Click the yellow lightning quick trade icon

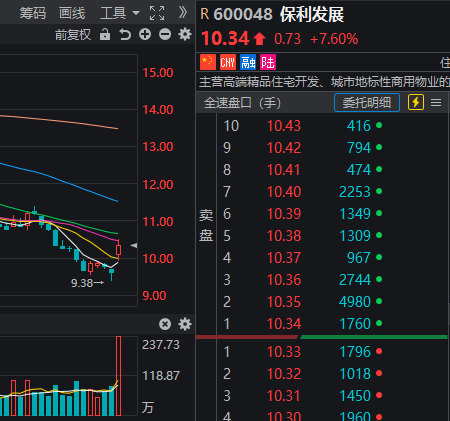coord(416,102)
